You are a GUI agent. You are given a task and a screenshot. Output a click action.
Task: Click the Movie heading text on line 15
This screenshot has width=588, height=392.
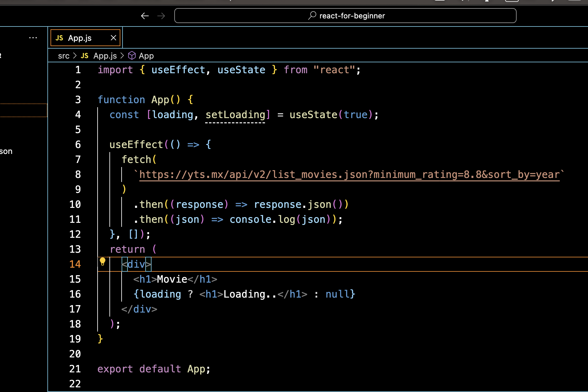172,279
